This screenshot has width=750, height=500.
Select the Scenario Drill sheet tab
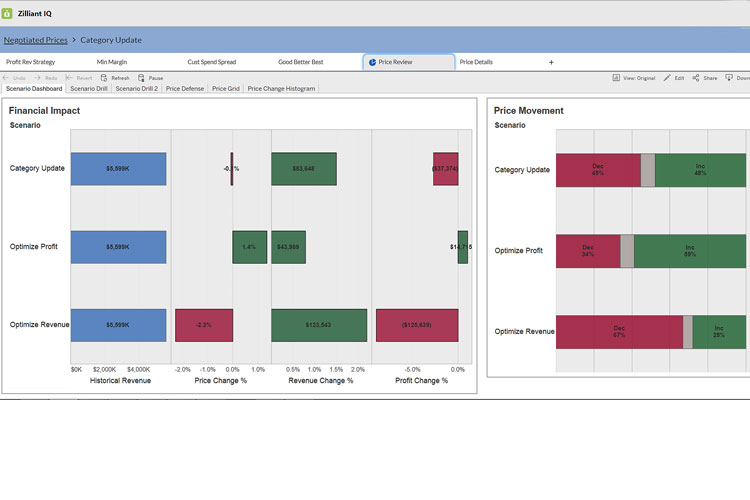pyautogui.click(x=89, y=89)
